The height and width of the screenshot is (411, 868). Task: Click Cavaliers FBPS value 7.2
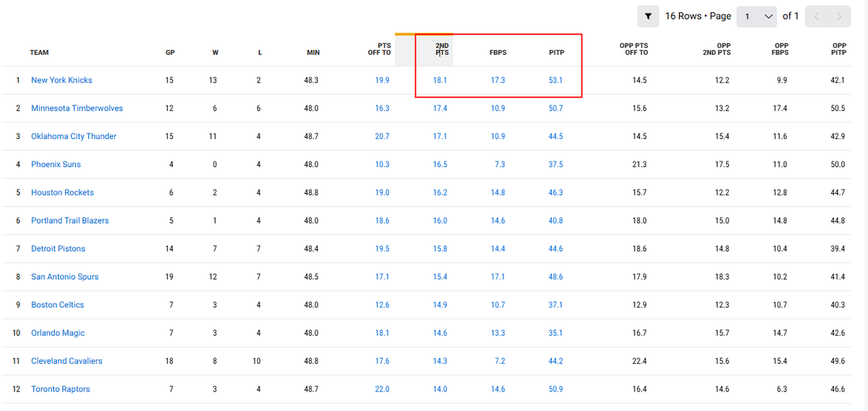point(500,361)
